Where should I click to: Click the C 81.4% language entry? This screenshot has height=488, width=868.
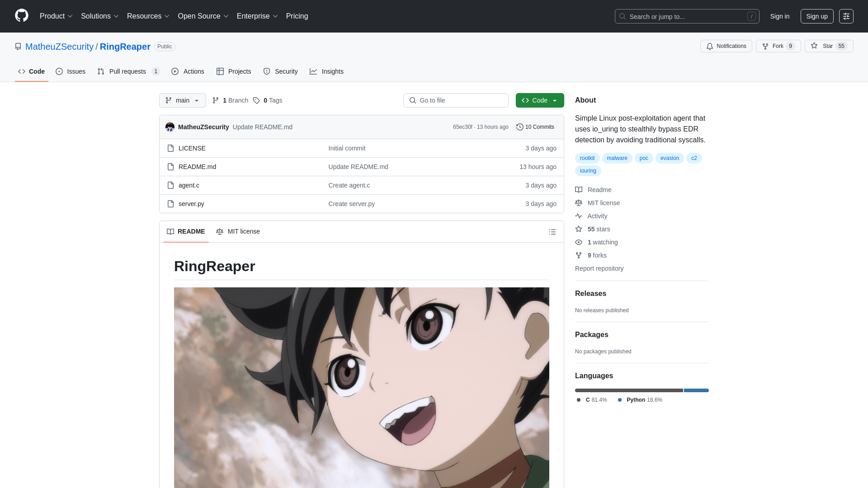pyautogui.click(x=592, y=400)
